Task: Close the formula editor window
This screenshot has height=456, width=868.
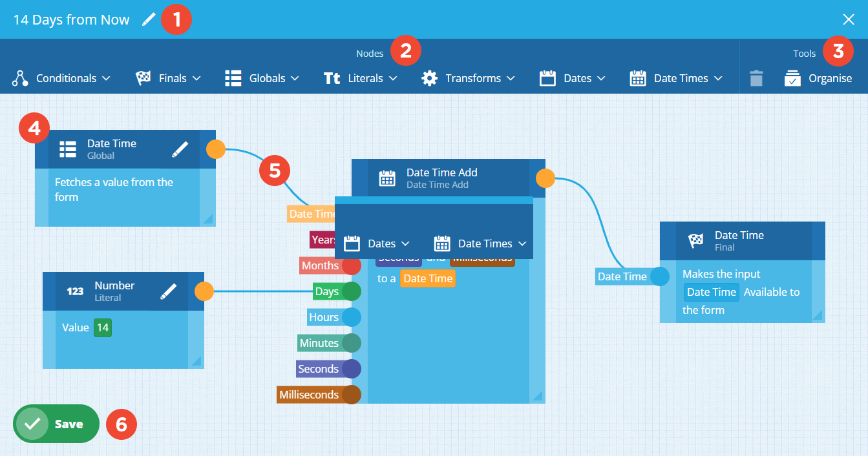Action: tap(848, 19)
